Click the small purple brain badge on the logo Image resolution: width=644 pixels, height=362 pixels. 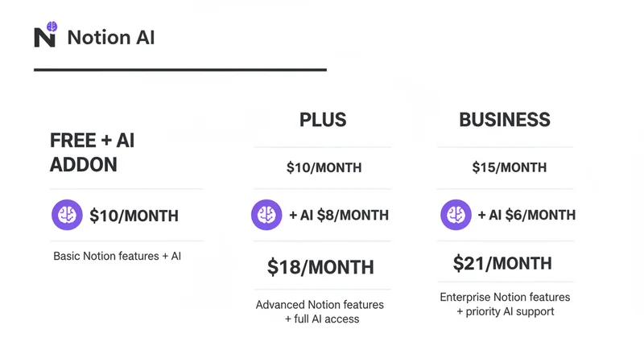[52, 27]
